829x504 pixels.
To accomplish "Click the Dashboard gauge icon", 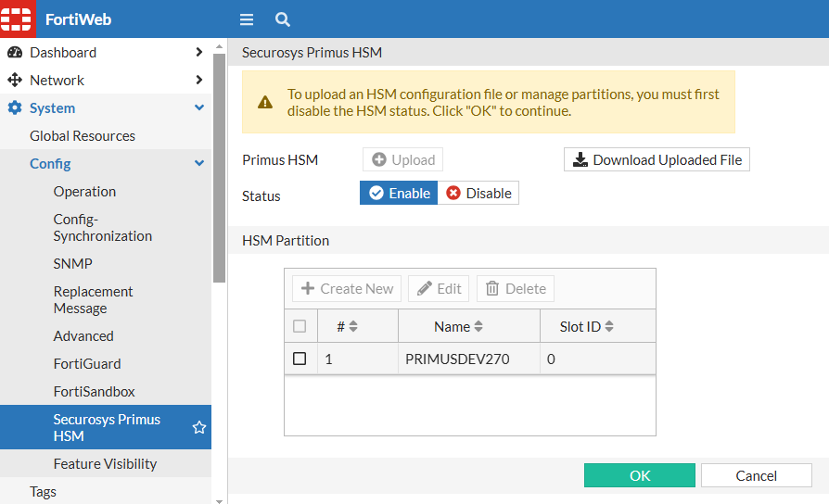I will [15, 53].
